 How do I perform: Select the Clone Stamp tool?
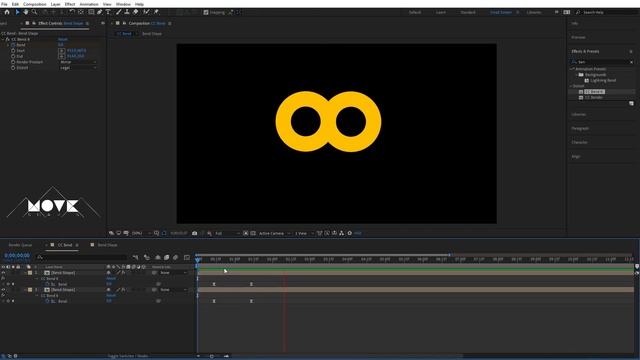(127, 12)
